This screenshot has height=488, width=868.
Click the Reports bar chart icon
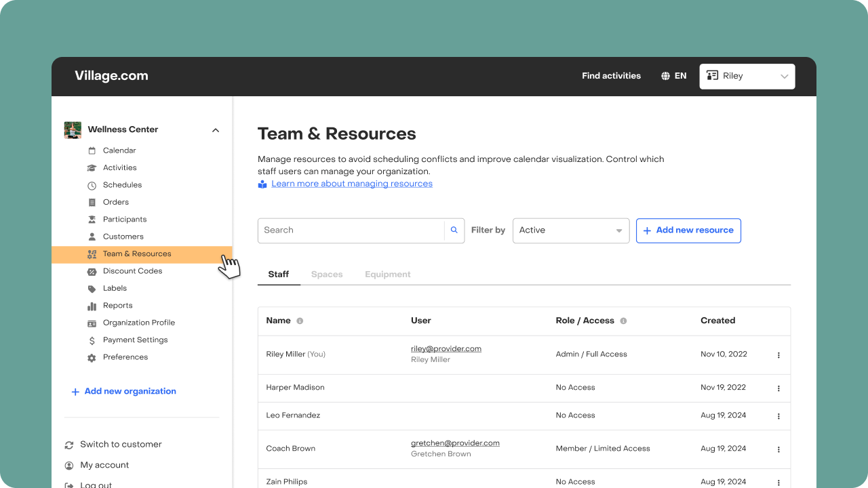coord(92,306)
